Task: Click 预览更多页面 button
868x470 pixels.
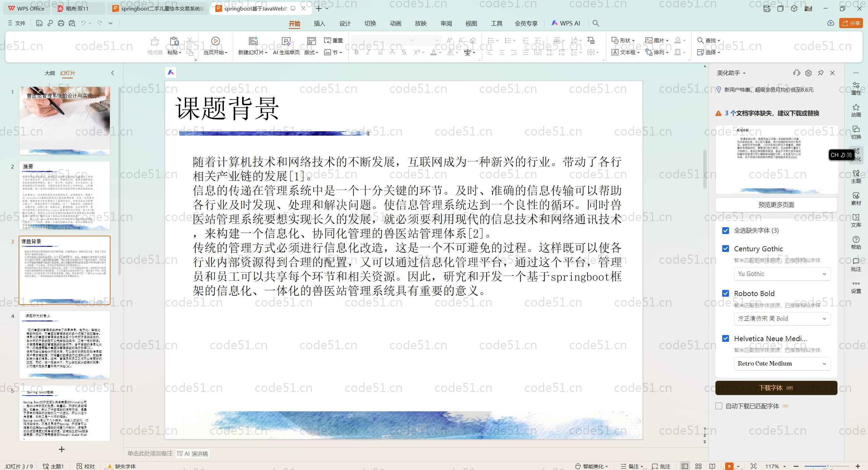Action: point(776,205)
